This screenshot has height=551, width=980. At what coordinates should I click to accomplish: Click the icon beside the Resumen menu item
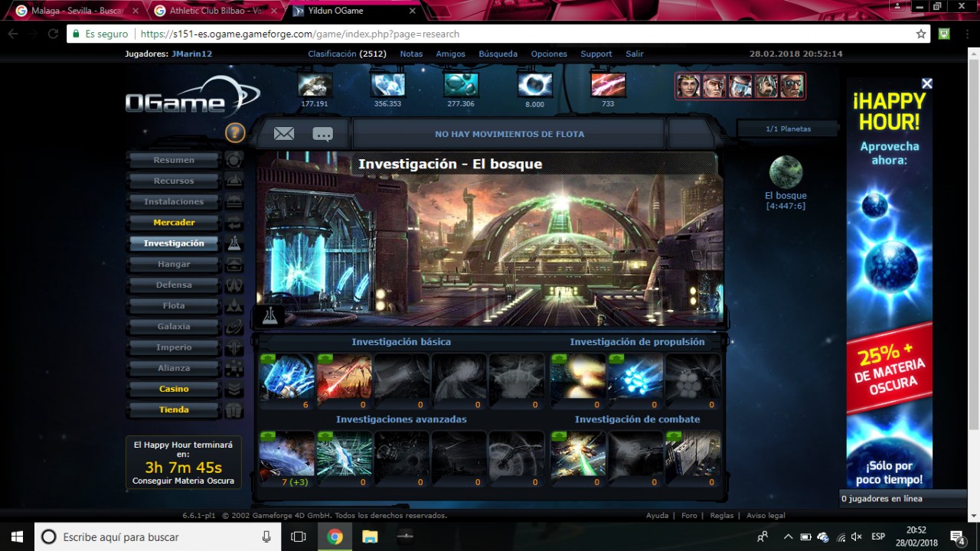pyautogui.click(x=234, y=160)
